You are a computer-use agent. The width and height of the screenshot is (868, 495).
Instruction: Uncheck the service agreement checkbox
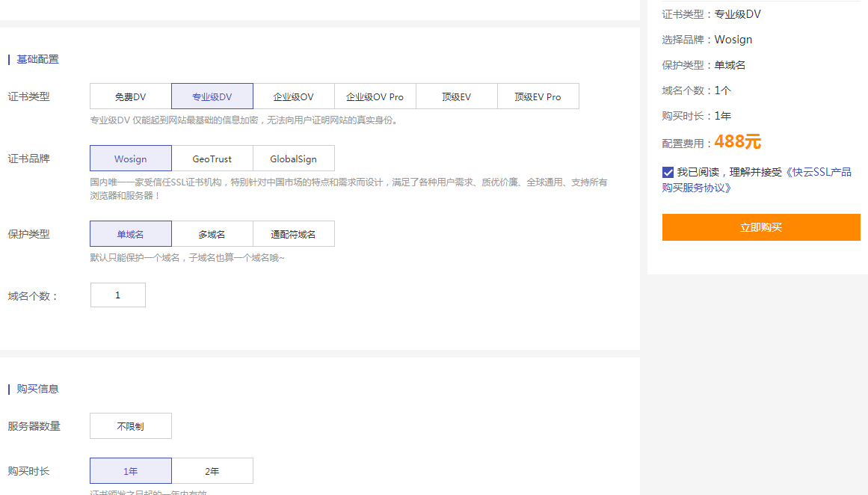[667, 172]
